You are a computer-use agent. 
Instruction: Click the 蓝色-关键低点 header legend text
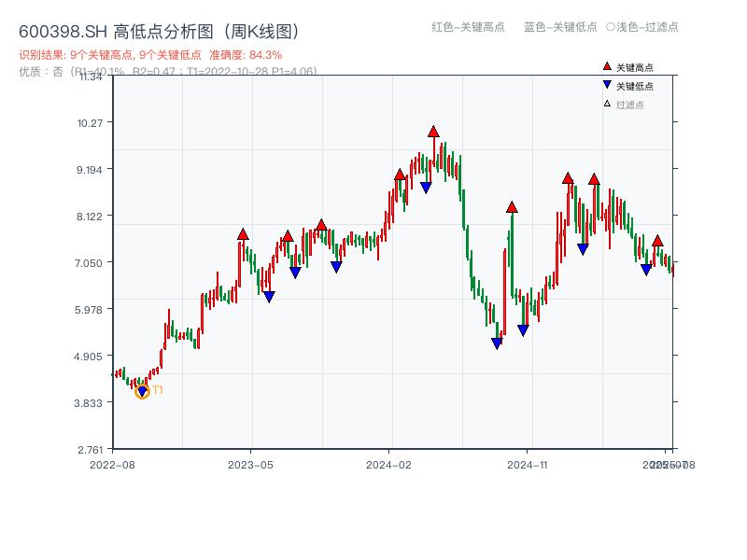click(x=560, y=27)
